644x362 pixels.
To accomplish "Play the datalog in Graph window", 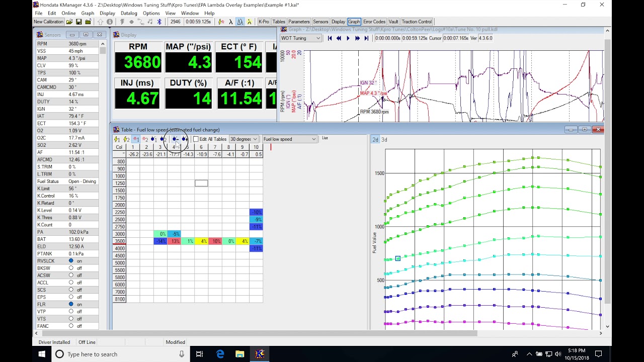I will click(x=348, y=38).
